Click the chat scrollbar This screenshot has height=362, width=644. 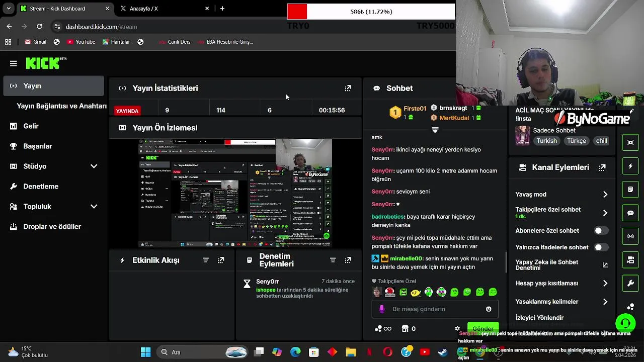pyautogui.click(x=506, y=262)
